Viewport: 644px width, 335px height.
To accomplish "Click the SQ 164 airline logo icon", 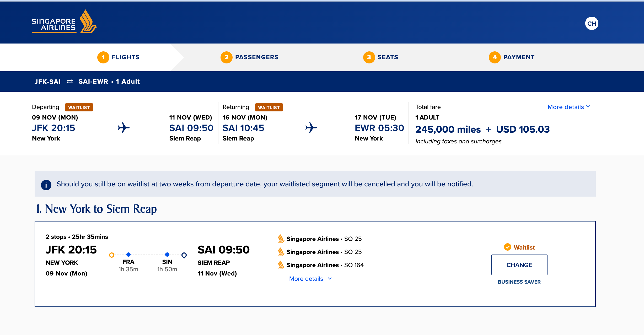I will pyautogui.click(x=281, y=265).
